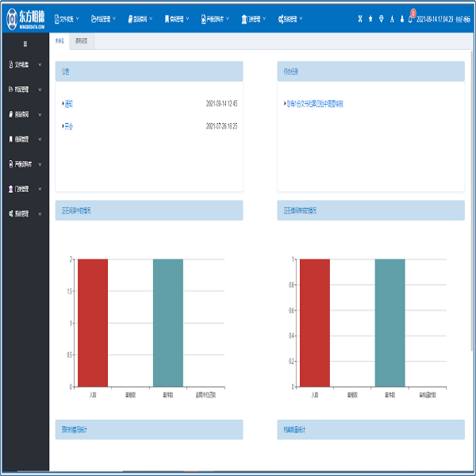476x476 pixels.
Task: Click the 文件收集 document icon in sidebar
Action: [x=10, y=64]
